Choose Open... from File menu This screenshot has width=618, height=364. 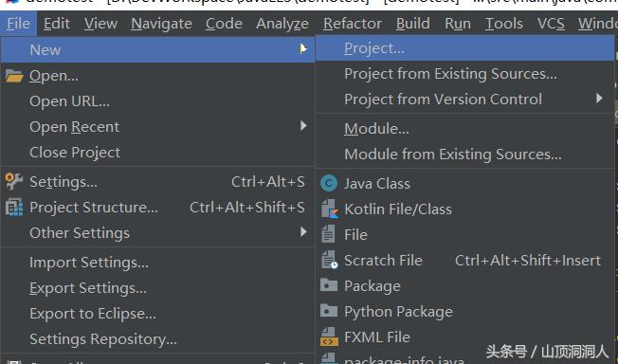click(x=157, y=76)
